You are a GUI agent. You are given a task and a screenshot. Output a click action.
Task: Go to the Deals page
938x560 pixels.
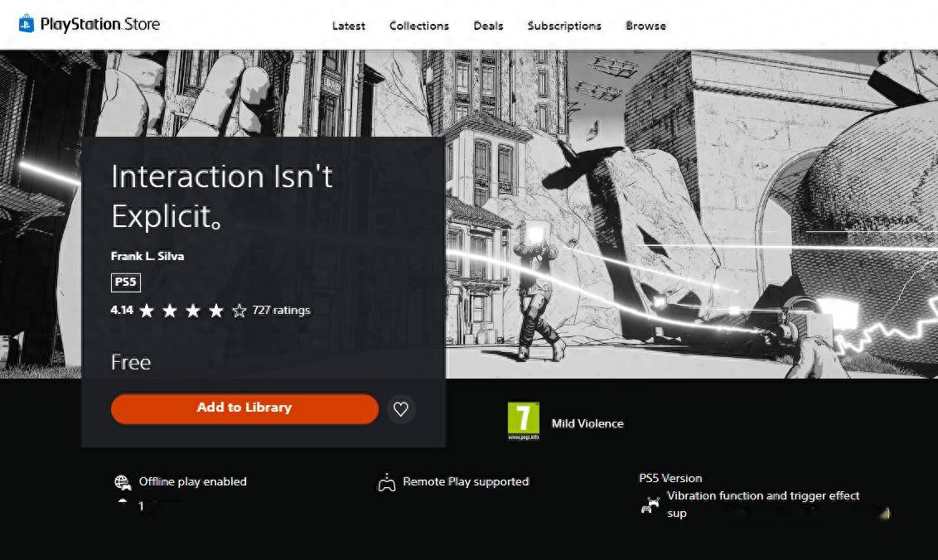[x=488, y=26]
